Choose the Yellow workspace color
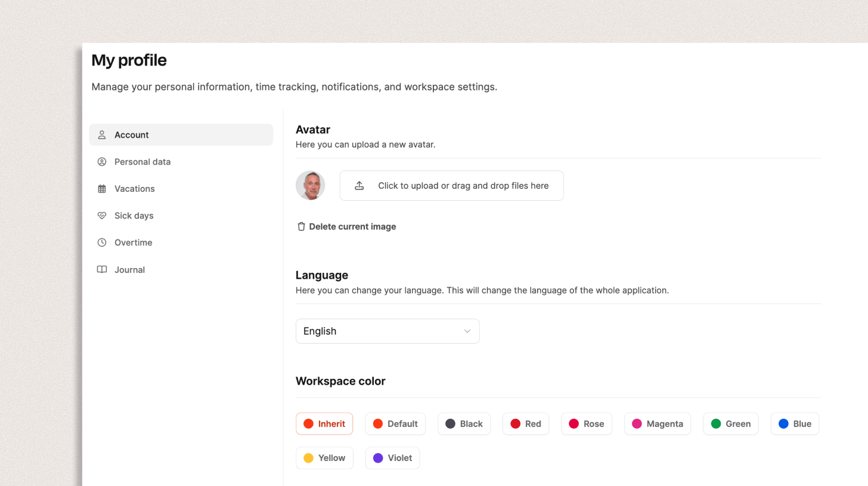The image size is (868, 486). point(324,458)
